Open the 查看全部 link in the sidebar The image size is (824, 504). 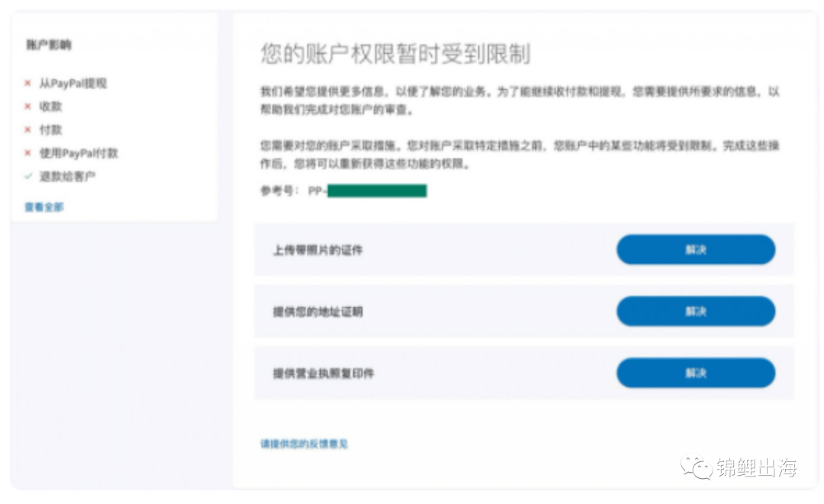pyautogui.click(x=44, y=207)
